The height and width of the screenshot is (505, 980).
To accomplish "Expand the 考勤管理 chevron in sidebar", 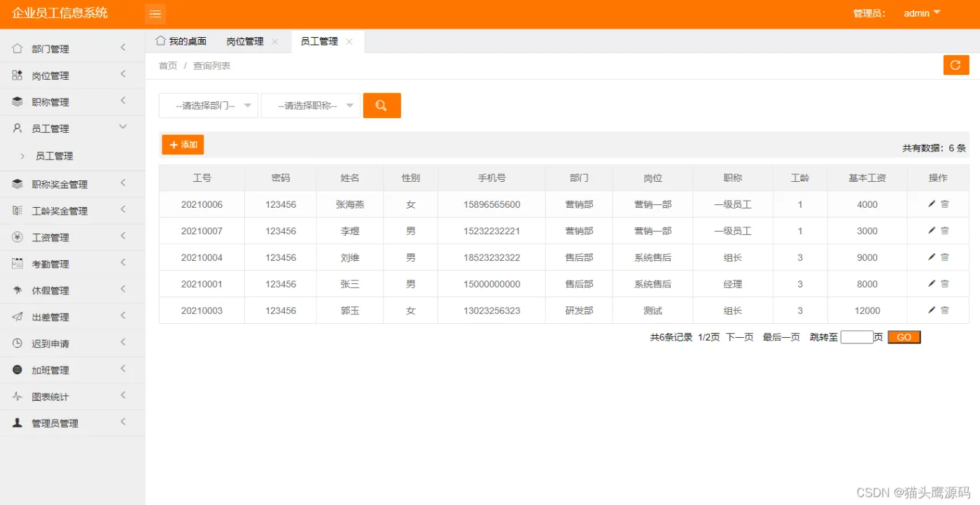I will pos(122,263).
